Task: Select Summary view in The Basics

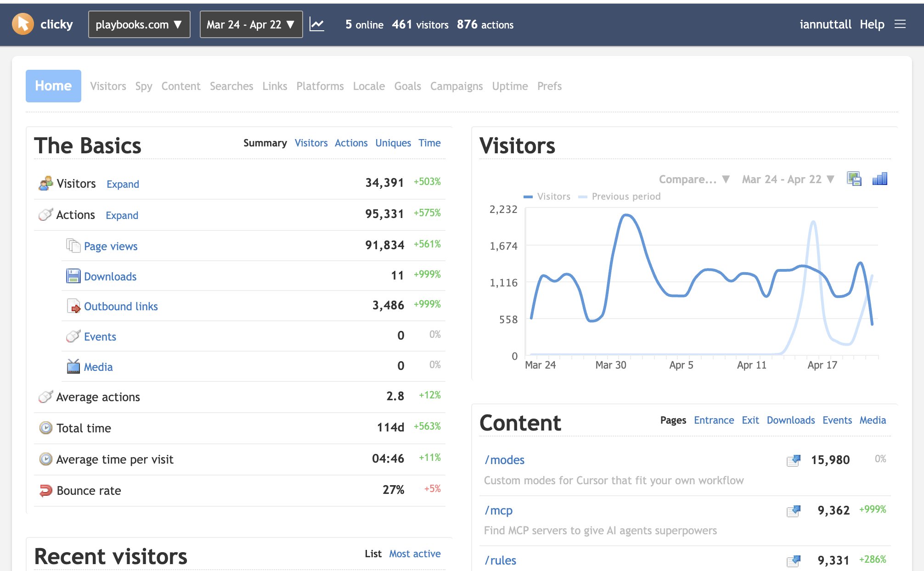Action: pos(265,143)
